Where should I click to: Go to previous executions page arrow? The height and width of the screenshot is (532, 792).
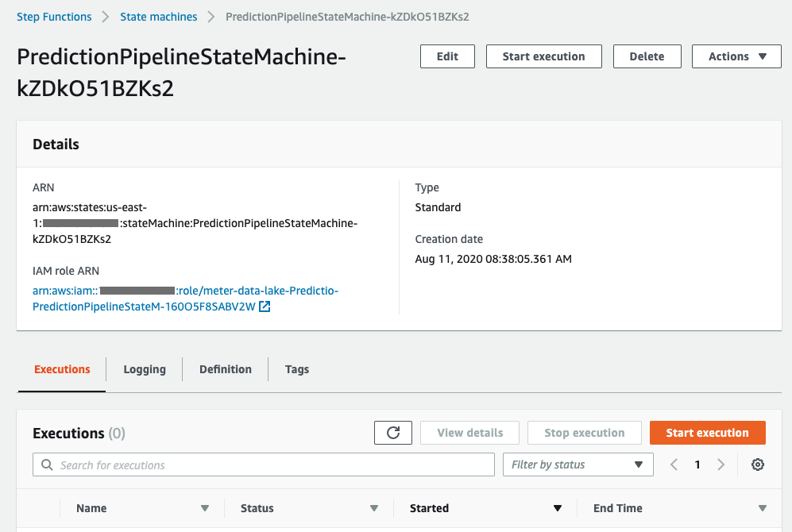click(674, 465)
